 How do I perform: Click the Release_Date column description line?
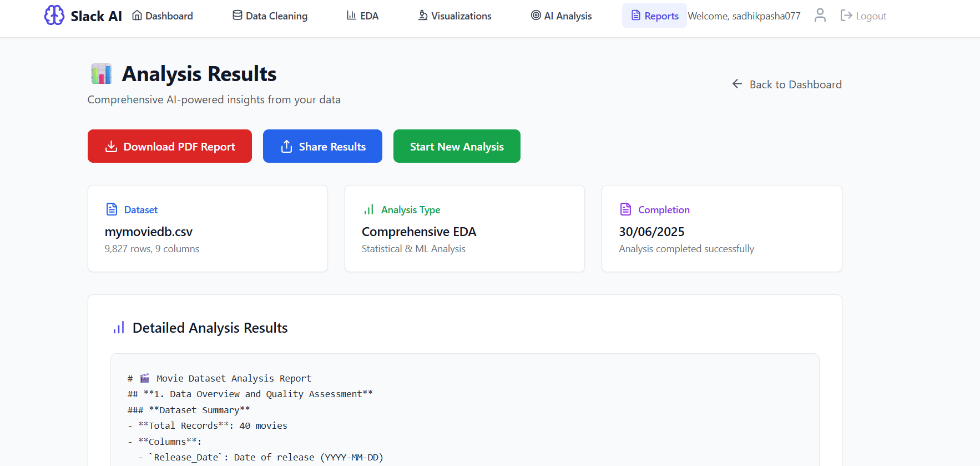click(261, 457)
